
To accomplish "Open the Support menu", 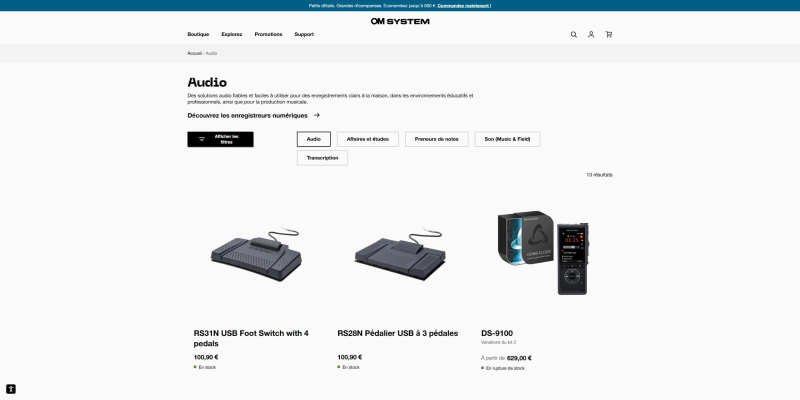I will 304,34.
